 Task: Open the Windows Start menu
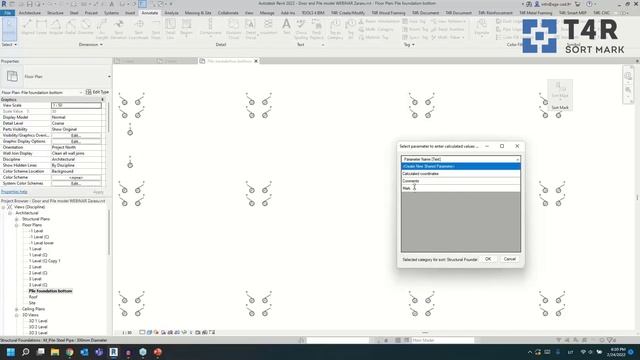11,352
